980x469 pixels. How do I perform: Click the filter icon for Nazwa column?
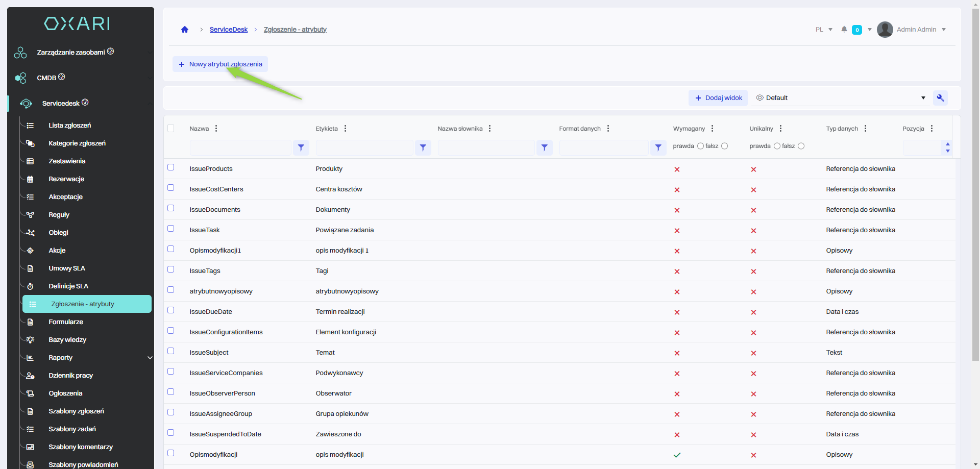click(301, 147)
